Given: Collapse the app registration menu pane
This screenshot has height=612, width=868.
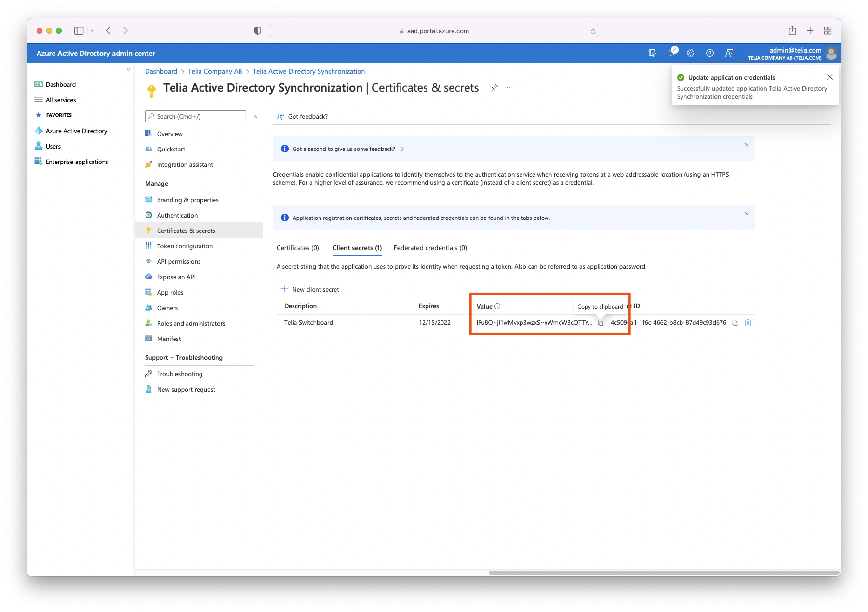Looking at the screenshot, I should coord(255,116).
